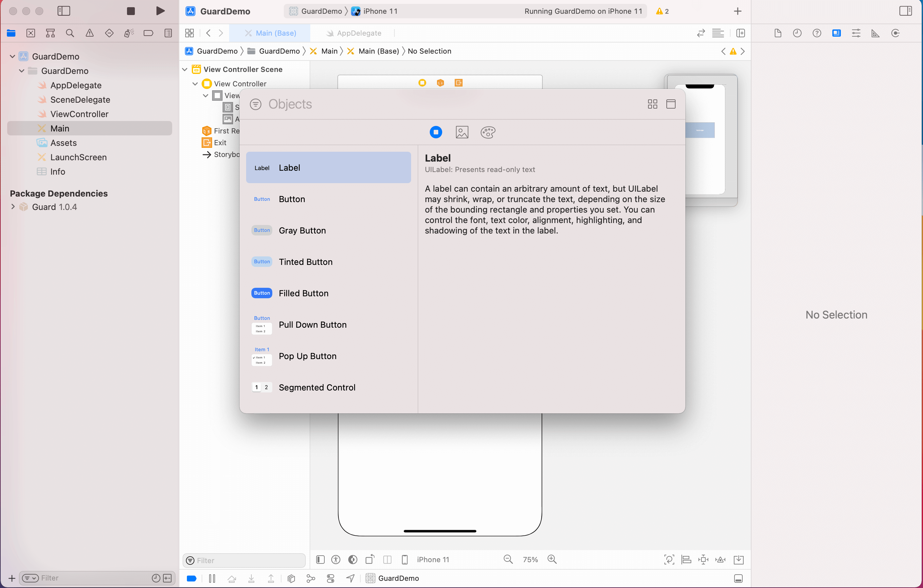Toggle the right inspector panel
The height and width of the screenshot is (588, 923).
905,11
